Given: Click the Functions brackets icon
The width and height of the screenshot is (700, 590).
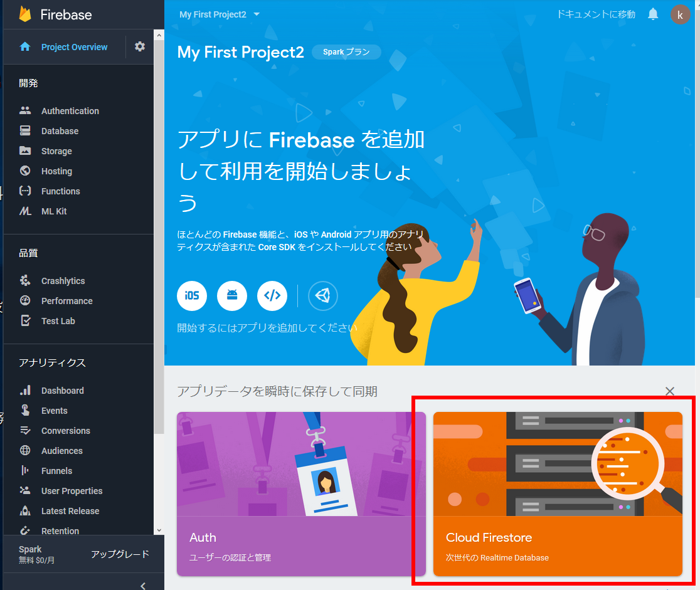Looking at the screenshot, I should point(25,191).
